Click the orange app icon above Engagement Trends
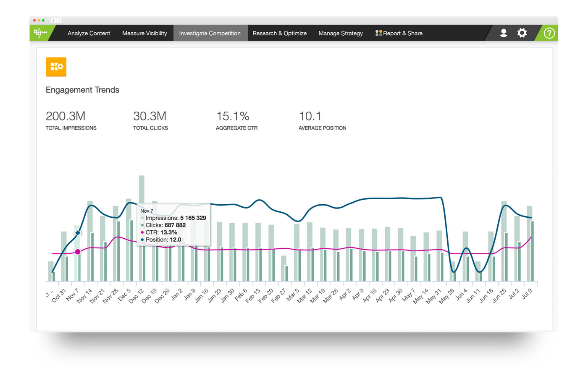The image size is (588, 383). 56,67
